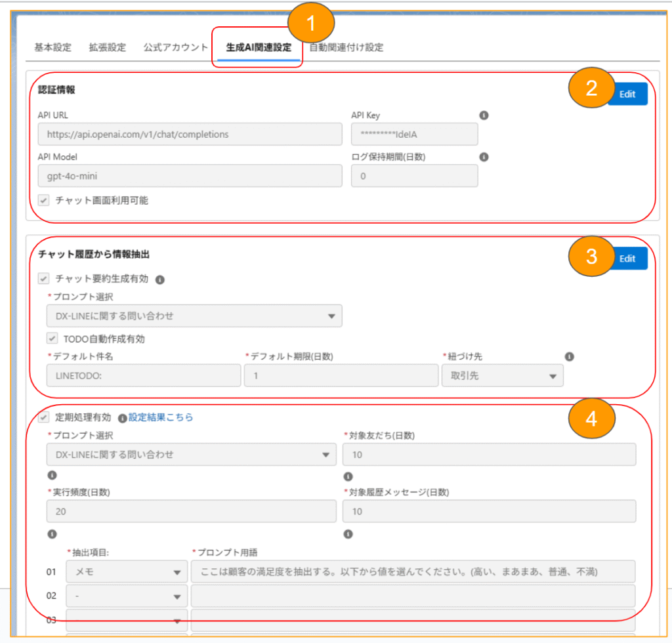Click the info icon beside ログ保持期間(日数)

tap(484, 157)
